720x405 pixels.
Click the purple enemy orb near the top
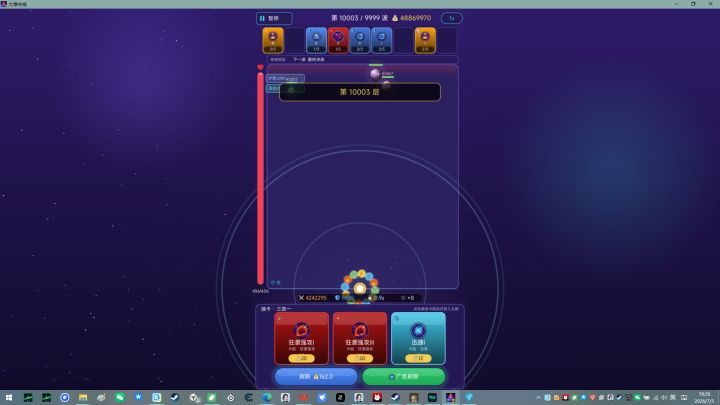coord(375,73)
